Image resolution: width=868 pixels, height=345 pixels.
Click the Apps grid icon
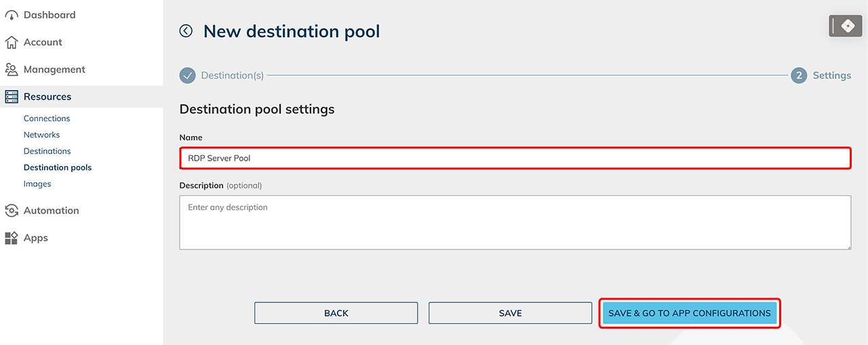12,238
